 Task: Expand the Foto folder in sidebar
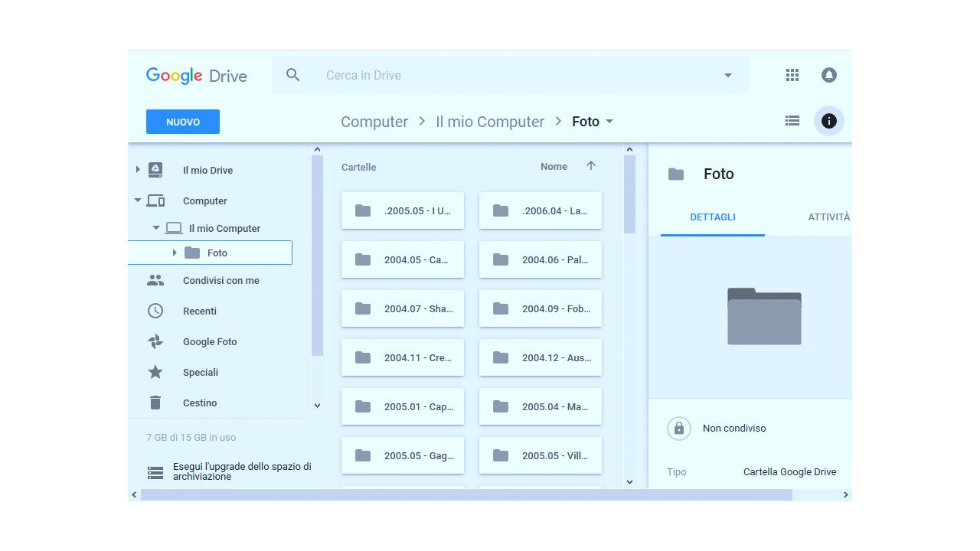tap(175, 253)
